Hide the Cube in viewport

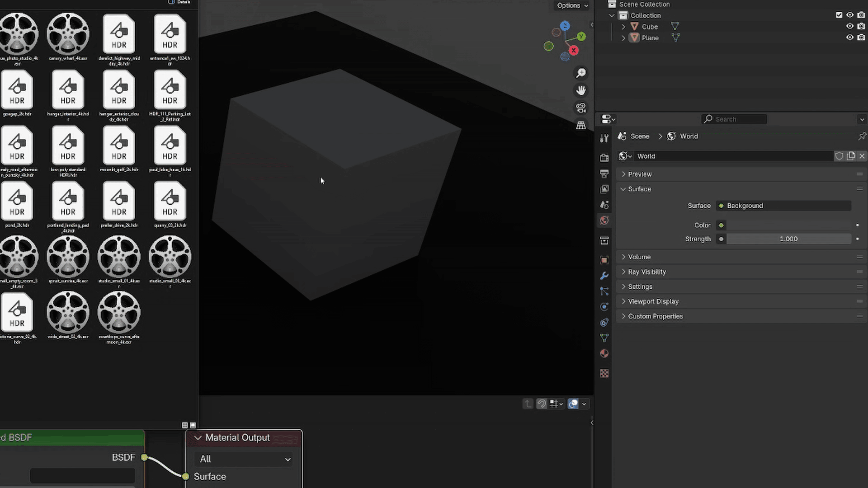coord(850,27)
